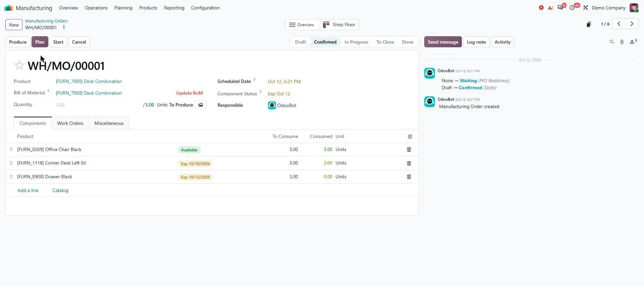
Task: Click consumed value 2.00 for Corner Desk
Action: point(328,163)
